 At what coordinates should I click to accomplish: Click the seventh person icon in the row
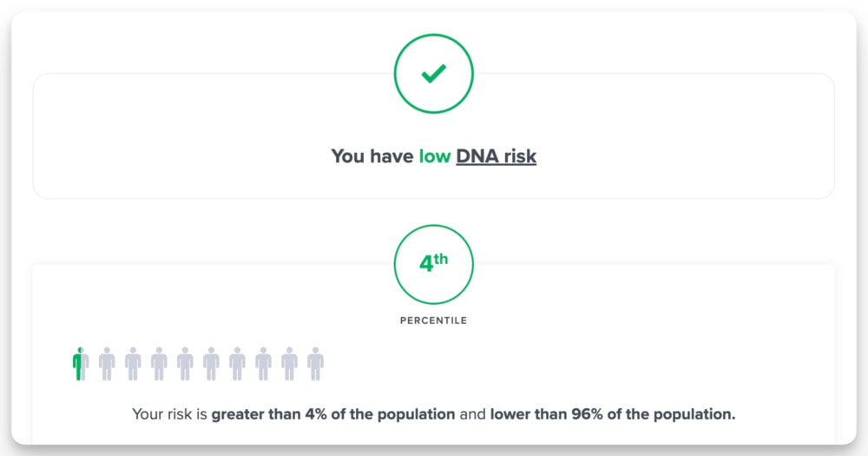click(x=237, y=363)
